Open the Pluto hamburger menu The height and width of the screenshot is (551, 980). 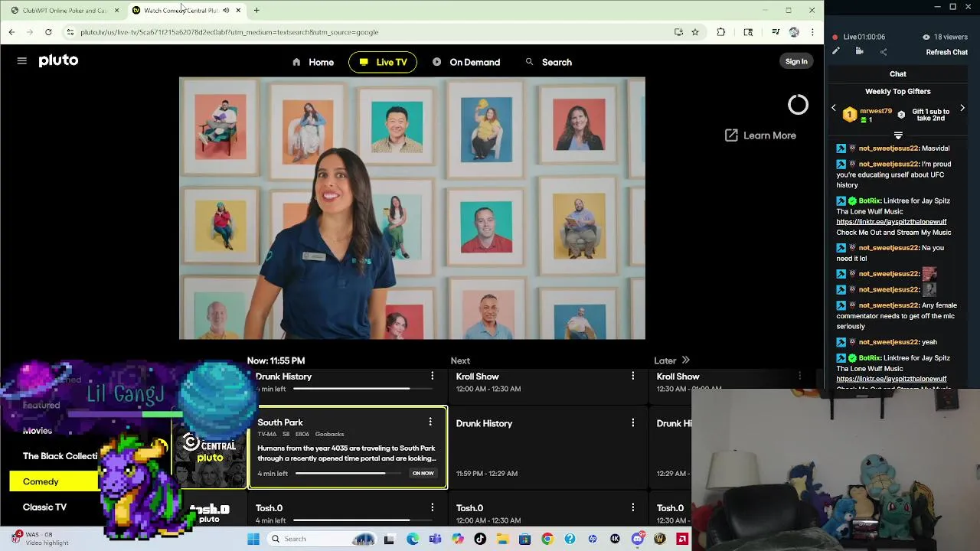pos(22,61)
